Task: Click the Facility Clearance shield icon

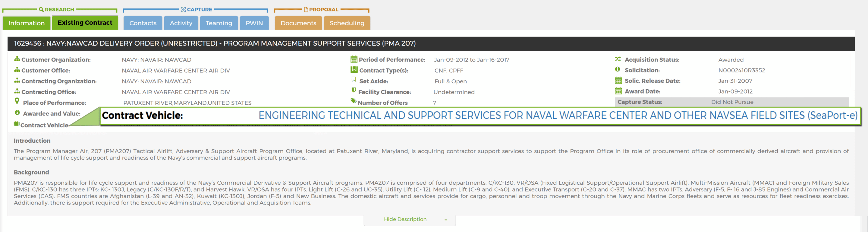Action: [354, 91]
